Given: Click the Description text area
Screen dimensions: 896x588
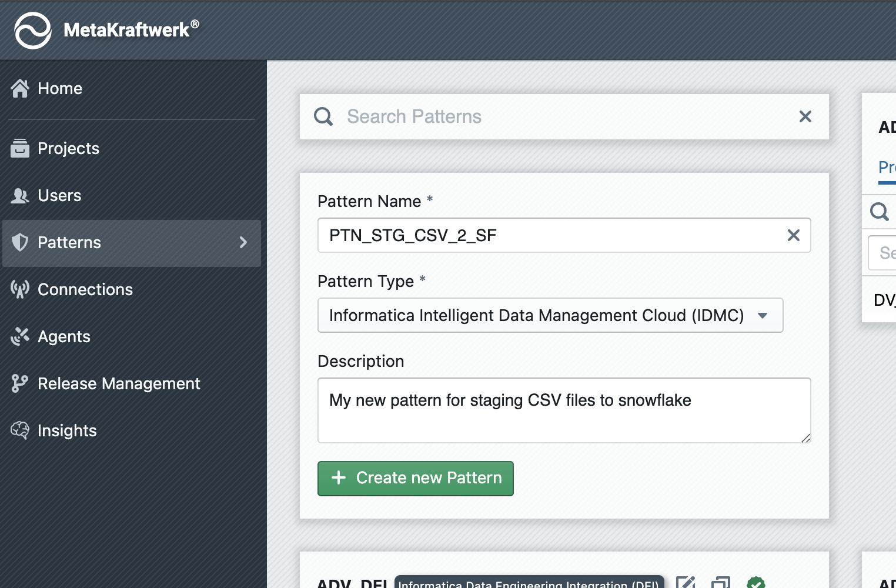Looking at the screenshot, I should tap(563, 410).
